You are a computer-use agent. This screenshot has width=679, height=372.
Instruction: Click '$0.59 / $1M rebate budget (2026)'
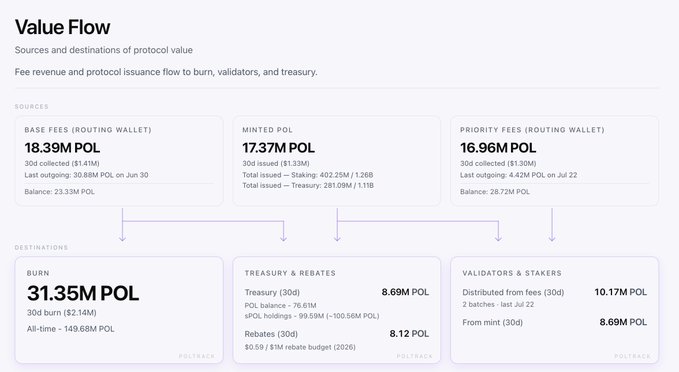click(300, 347)
